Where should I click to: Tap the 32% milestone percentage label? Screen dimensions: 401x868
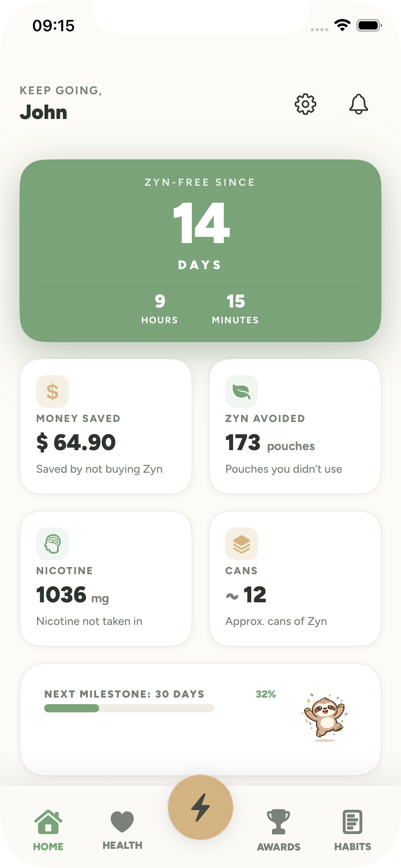click(x=266, y=694)
